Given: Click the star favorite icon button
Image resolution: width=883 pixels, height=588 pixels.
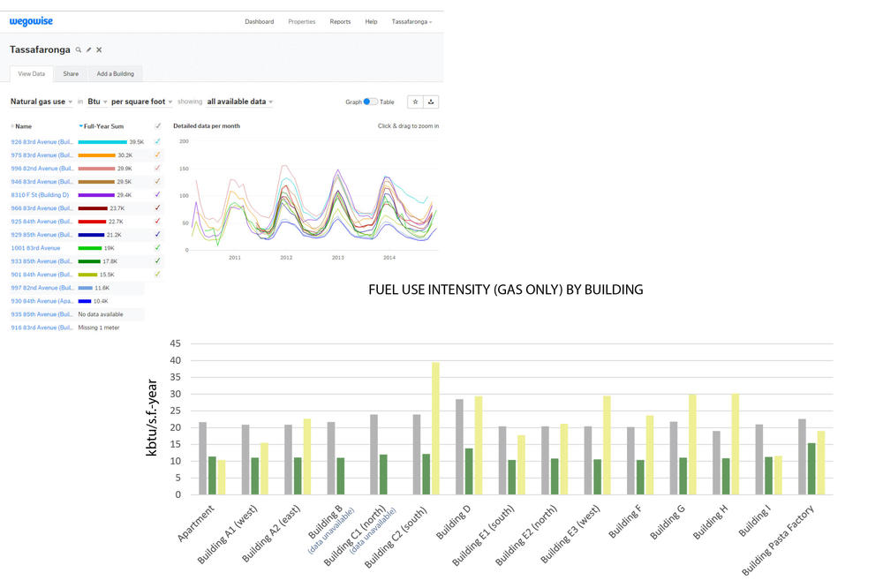Looking at the screenshot, I should [415, 102].
